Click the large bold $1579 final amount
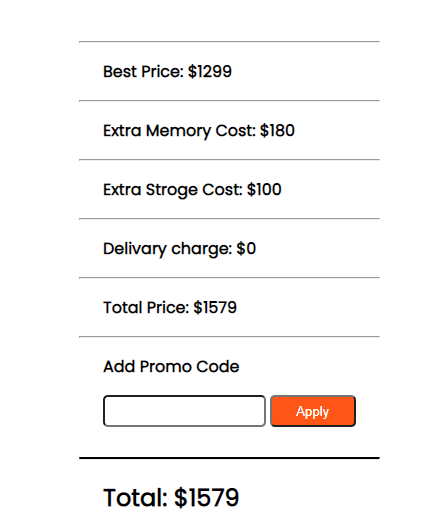The image size is (435, 530). (x=207, y=498)
